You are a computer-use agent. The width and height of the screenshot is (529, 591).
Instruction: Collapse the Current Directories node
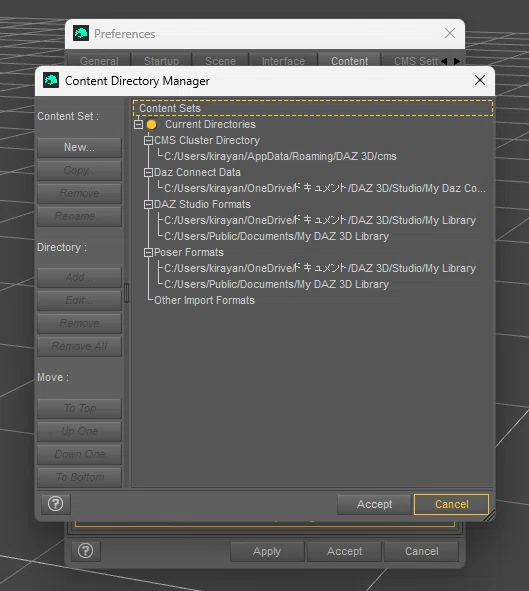139,124
